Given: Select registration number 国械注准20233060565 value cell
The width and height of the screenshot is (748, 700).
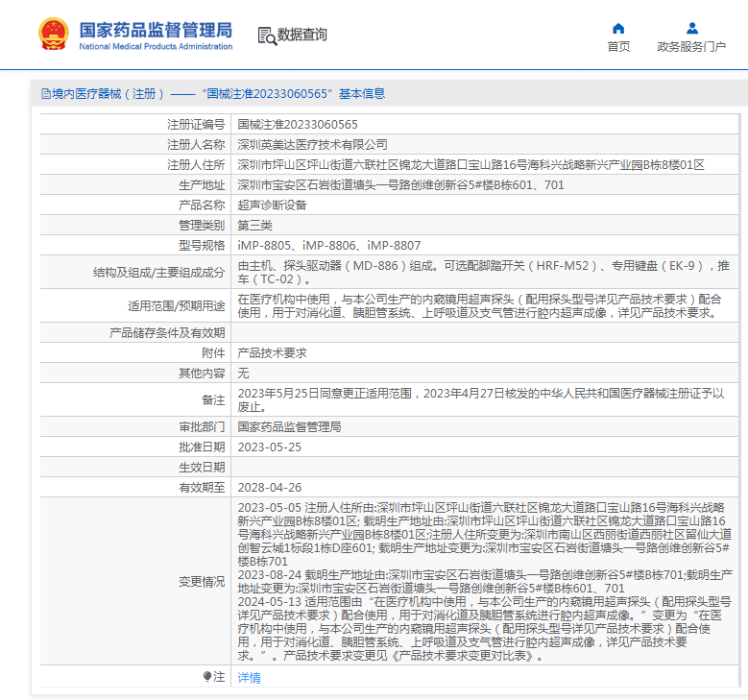Looking at the screenshot, I should pyautogui.click(x=485, y=125).
